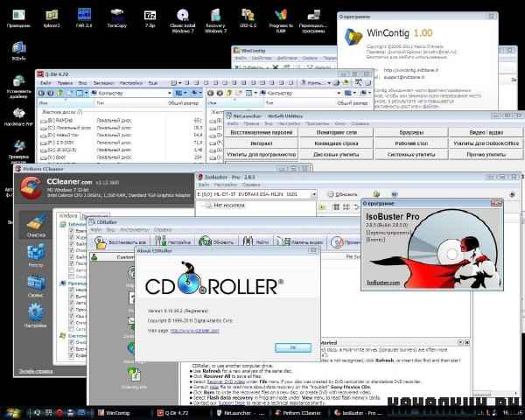Switch to Q-Dir 4.72 taskbar button

point(181,413)
